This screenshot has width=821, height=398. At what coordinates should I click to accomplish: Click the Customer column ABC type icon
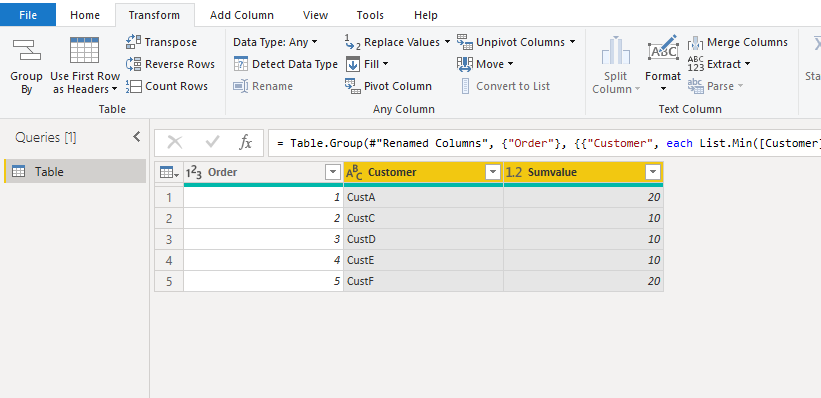354,172
